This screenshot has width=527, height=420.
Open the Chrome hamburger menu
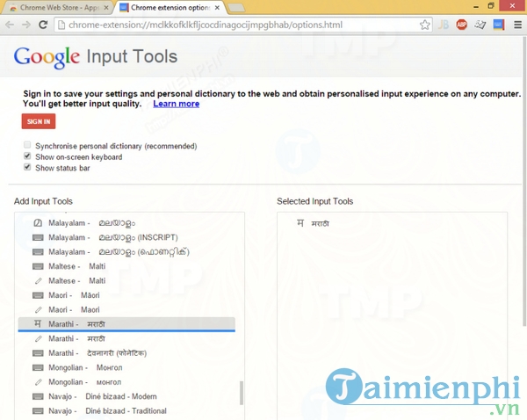pos(517,25)
